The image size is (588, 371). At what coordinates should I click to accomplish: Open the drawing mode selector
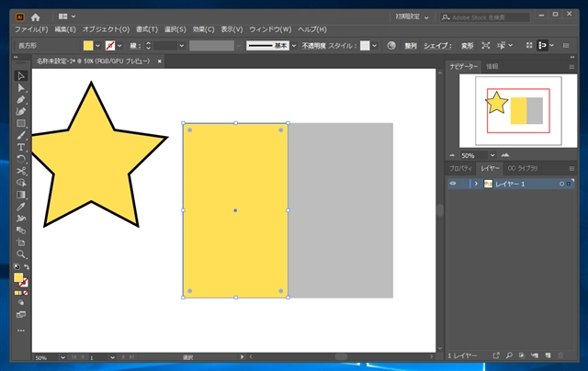click(x=21, y=302)
